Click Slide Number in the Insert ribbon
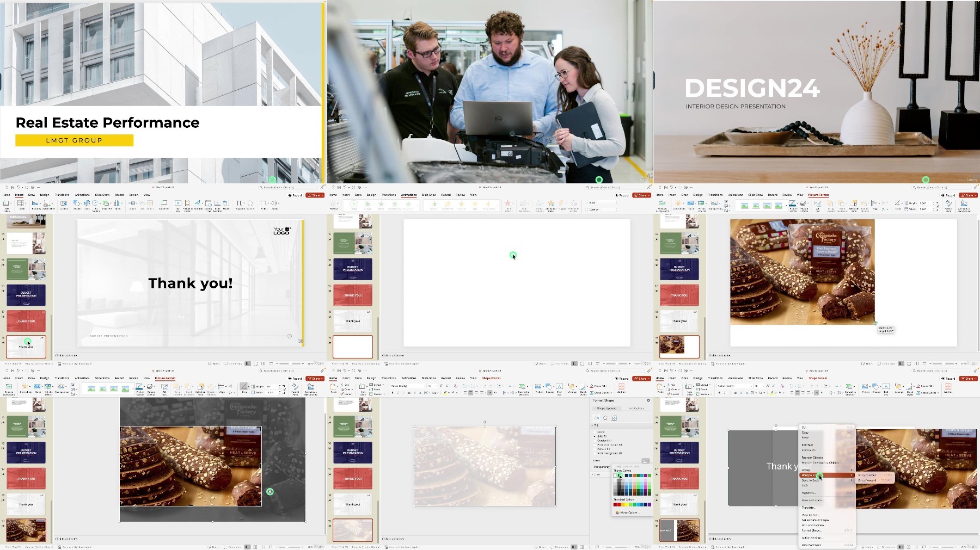The height and width of the screenshot is (550, 980). pos(217,206)
